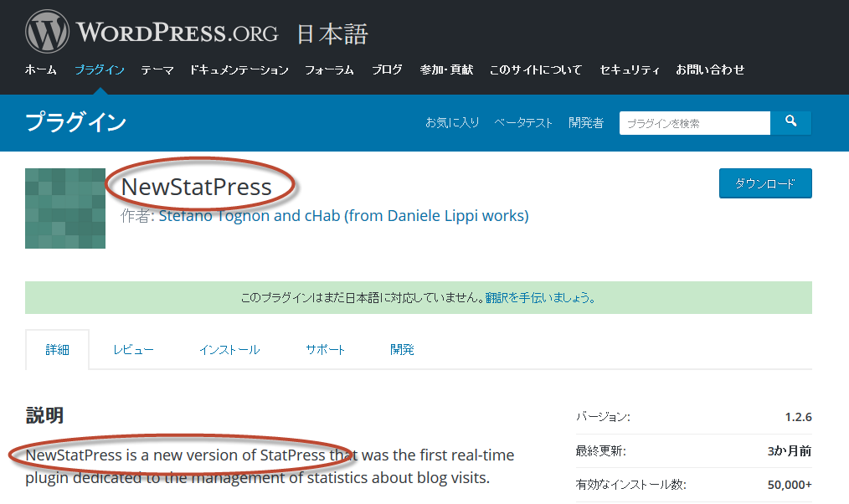849x504 pixels.
Task: Click the install count 50,000+
Action: pos(790,485)
